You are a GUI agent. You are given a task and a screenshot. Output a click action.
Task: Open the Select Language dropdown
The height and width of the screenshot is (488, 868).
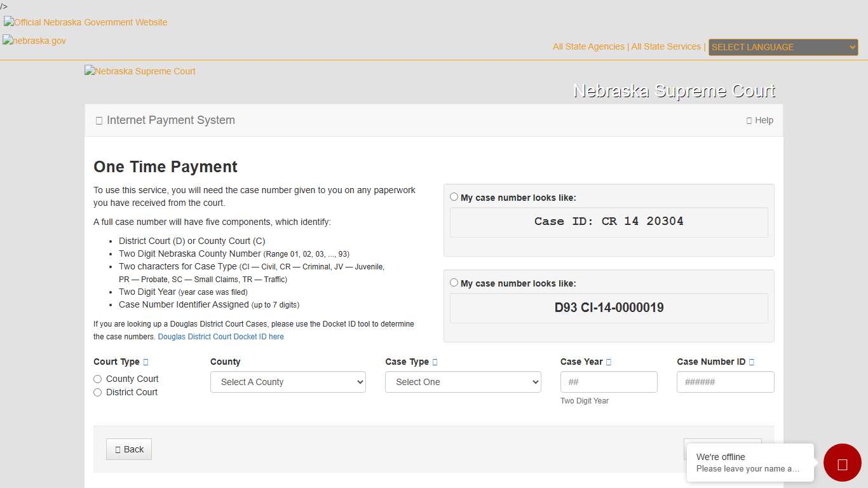point(783,47)
